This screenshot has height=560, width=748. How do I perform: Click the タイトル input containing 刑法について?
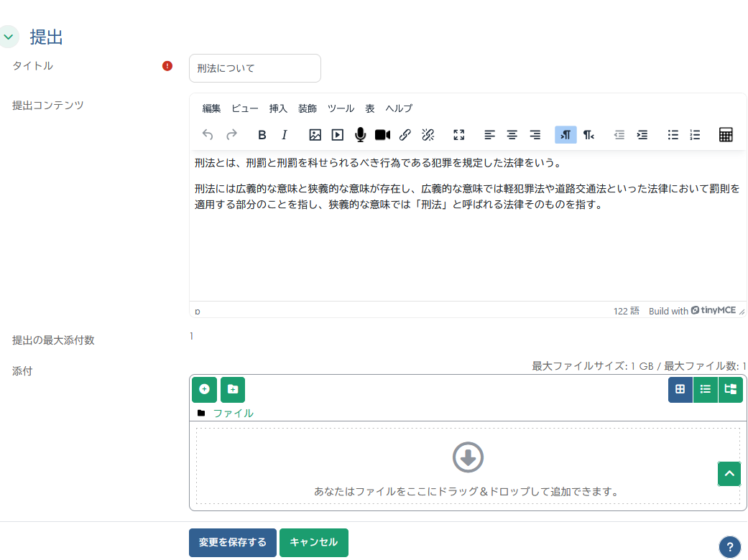(x=254, y=67)
